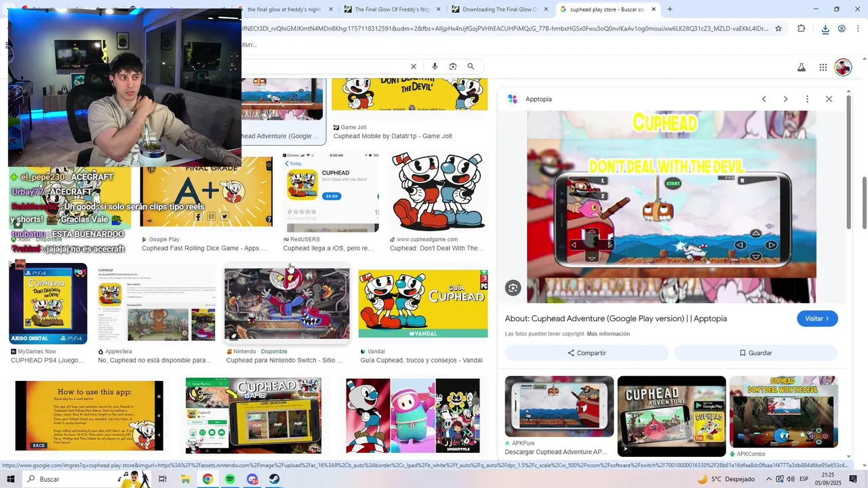Close the Apptopia image preview panel
The image size is (868, 488).
(829, 99)
